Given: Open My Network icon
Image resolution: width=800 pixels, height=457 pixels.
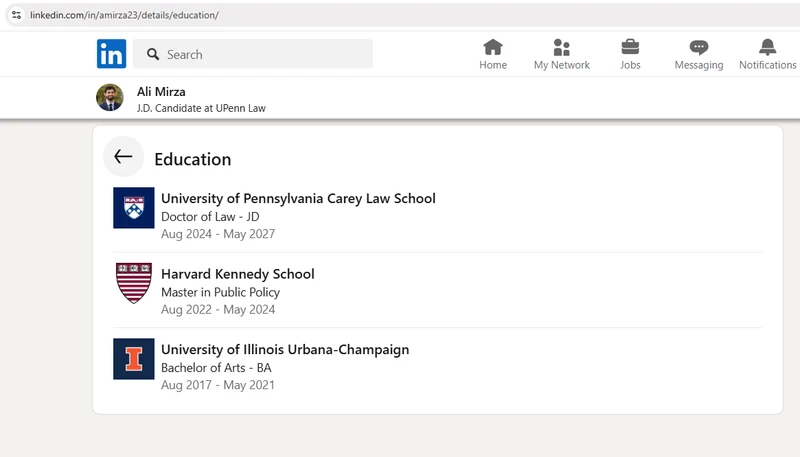Looking at the screenshot, I should coord(561,47).
